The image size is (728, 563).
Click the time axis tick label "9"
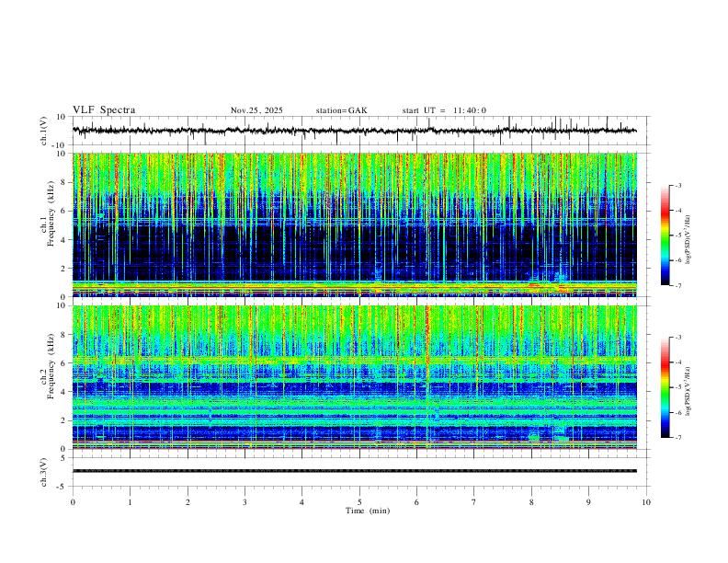click(x=588, y=502)
